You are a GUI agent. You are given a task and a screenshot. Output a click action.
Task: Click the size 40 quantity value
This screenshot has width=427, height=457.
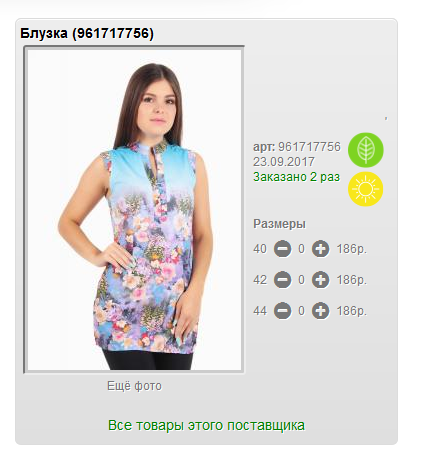point(301,249)
